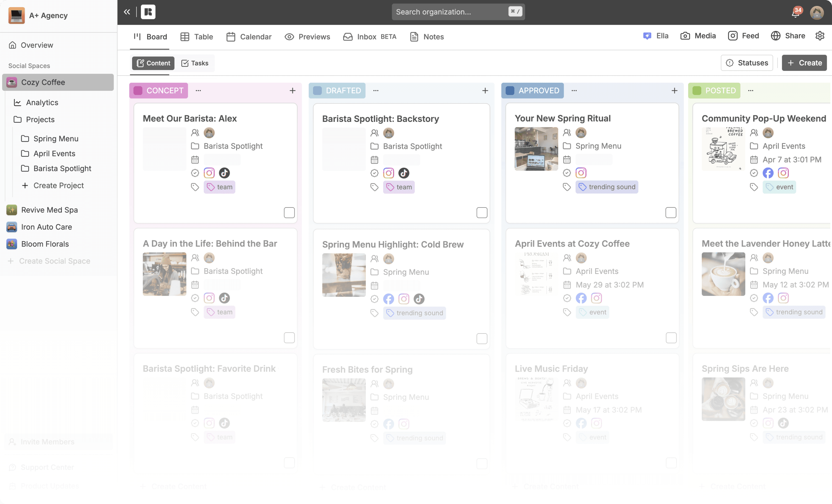Click POSTED green status color swatch
This screenshot has width=832, height=504.
coord(697,91)
